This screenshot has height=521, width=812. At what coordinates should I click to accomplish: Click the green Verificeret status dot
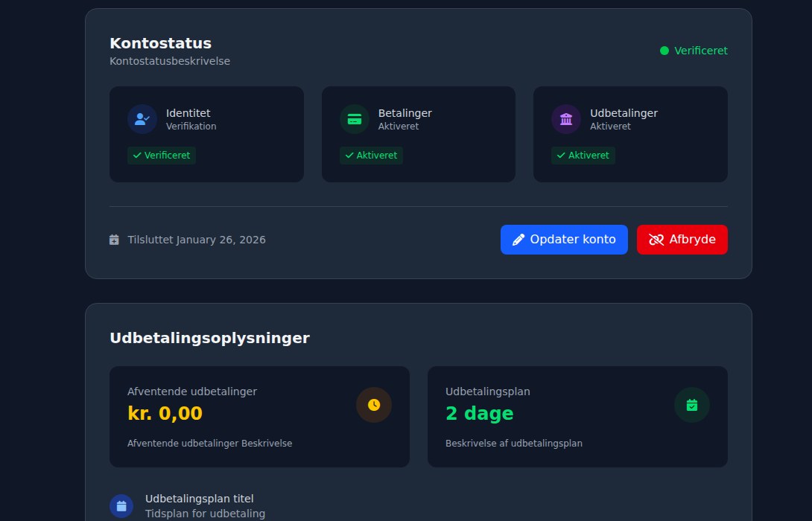click(x=664, y=51)
